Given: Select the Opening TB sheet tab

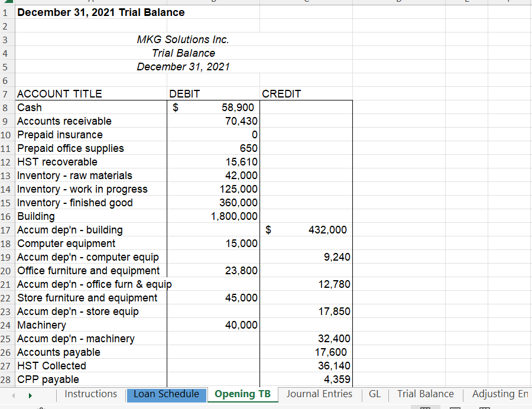Looking at the screenshot, I should [x=242, y=394].
